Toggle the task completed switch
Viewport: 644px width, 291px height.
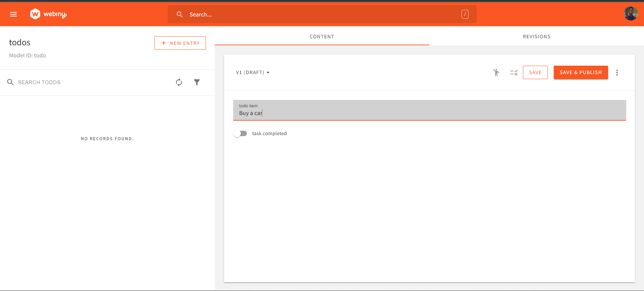(x=240, y=133)
